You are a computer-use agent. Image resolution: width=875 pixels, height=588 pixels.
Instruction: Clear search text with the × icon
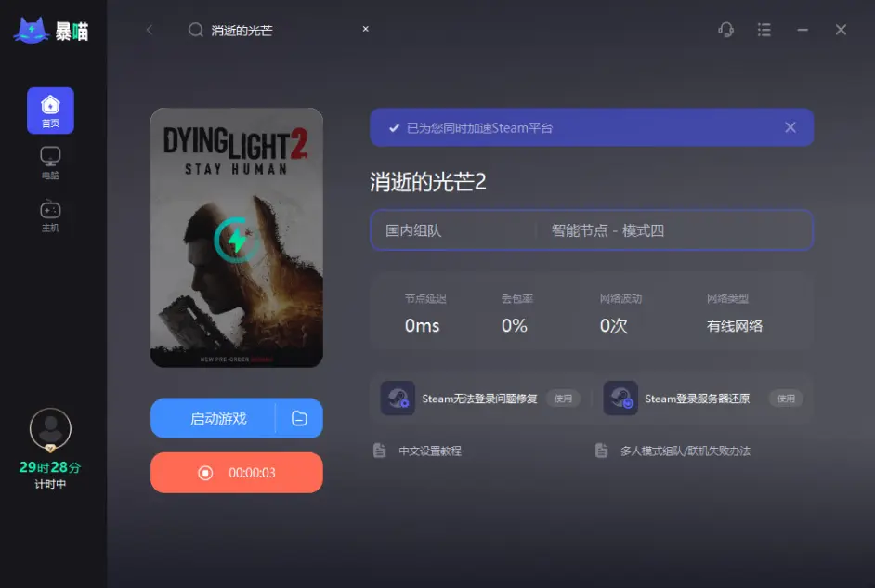(x=365, y=29)
